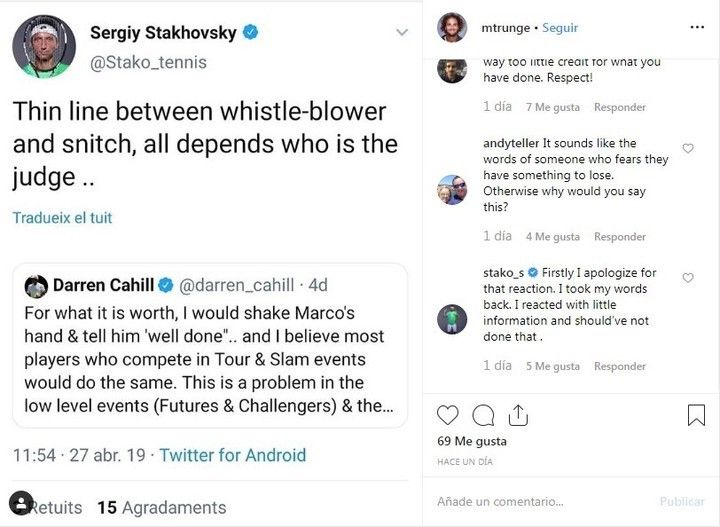The width and height of the screenshot is (720, 527).
Task: Type in the Añade un comentario field
Action: point(540,501)
